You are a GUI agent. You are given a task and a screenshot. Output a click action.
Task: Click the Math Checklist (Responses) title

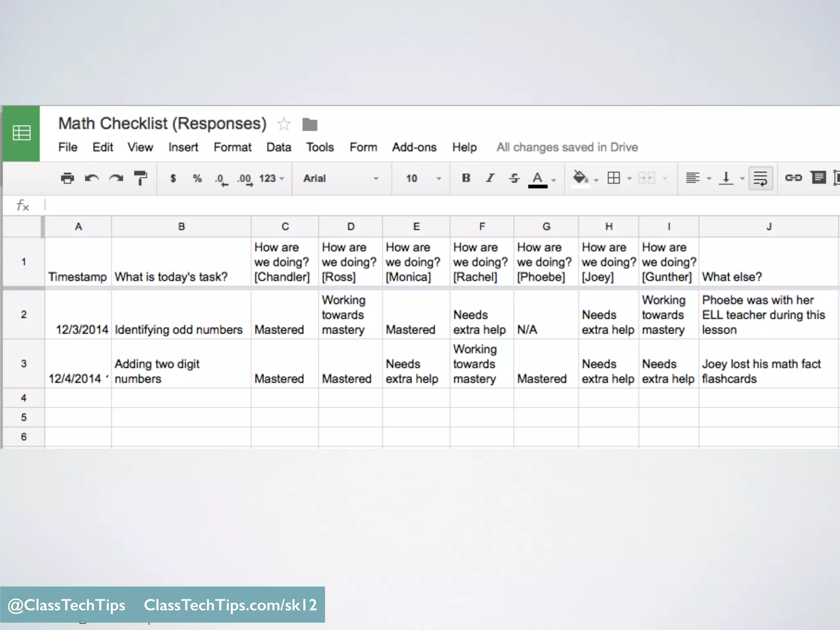(x=162, y=123)
